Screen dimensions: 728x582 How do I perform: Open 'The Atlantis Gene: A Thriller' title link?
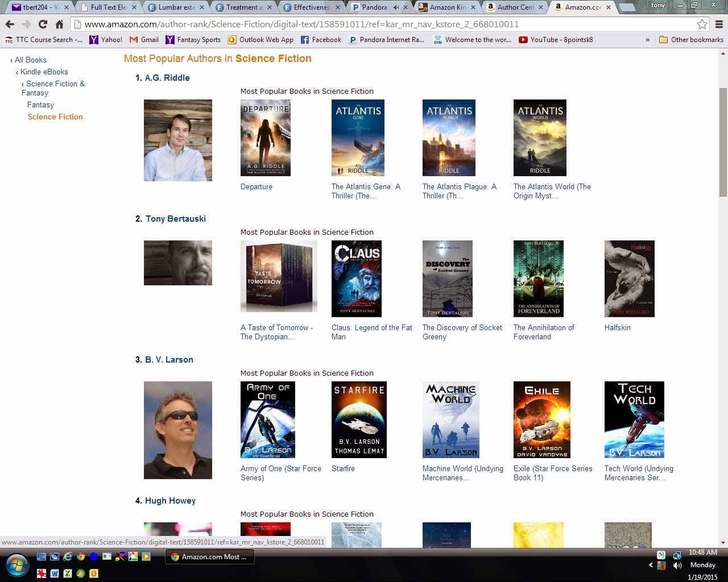point(366,191)
